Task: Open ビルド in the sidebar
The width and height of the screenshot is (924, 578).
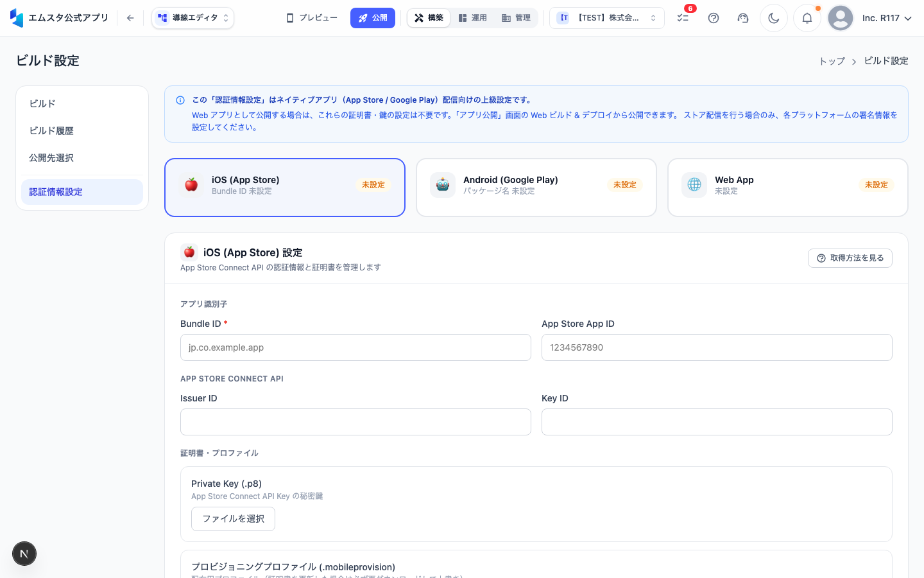Action: pos(82,103)
